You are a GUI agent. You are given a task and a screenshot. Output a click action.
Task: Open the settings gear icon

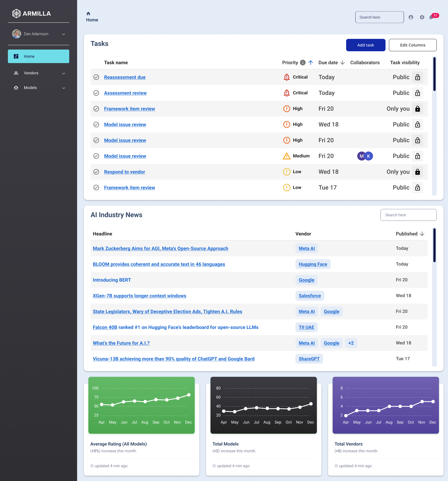(x=422, y=17)
